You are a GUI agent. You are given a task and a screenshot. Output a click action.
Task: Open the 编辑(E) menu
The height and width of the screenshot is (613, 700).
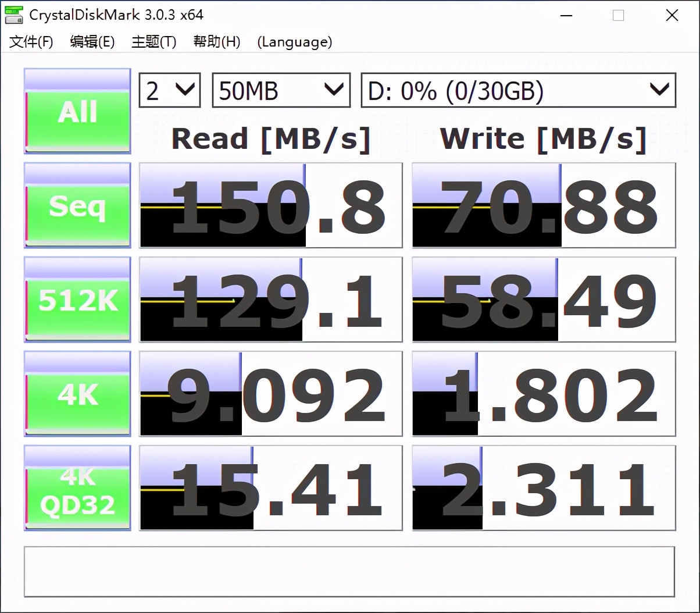(92, 42)
